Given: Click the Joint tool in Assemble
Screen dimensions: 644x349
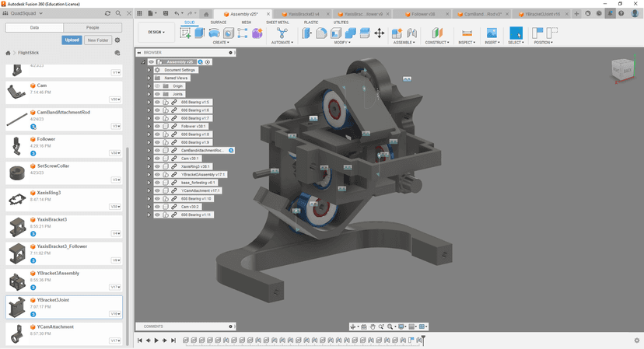Looking at the screenshot, I should (411, 33).
